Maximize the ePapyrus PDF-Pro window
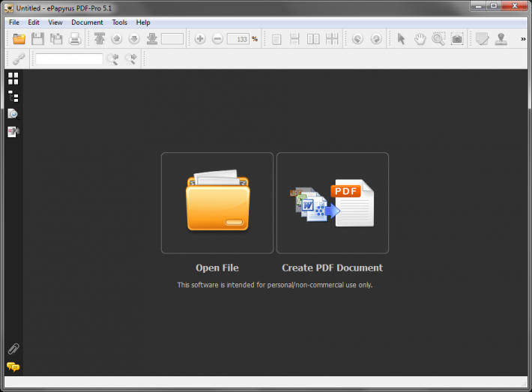The height and width of the screenshot is (392, 532). coord(494,6)
